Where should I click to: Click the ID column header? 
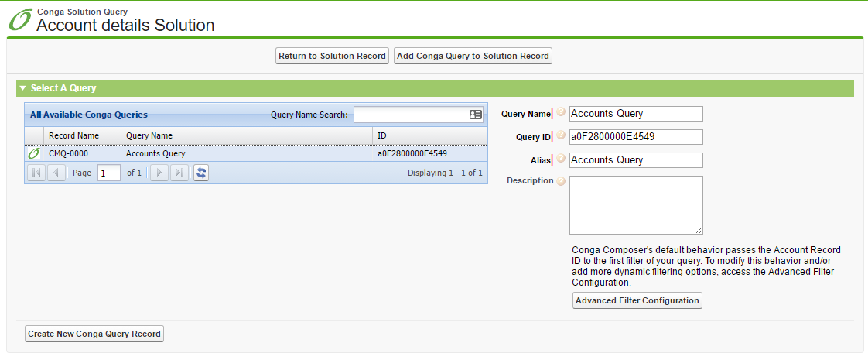[382, 135]
